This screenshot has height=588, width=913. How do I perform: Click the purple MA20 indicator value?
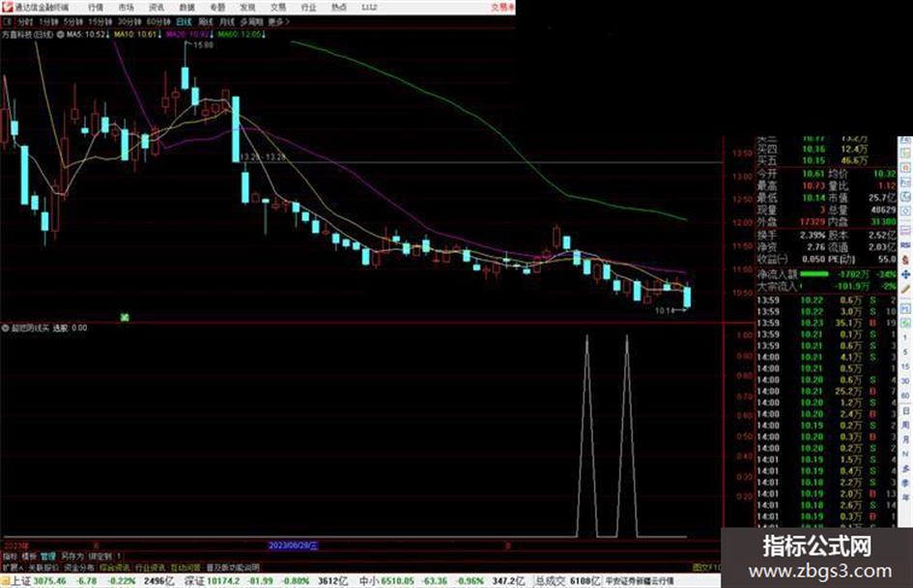point(188,35)
